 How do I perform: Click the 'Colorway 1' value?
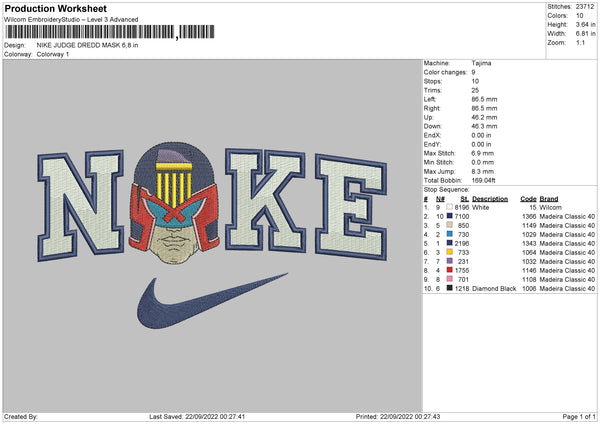[x=53, y=54]
